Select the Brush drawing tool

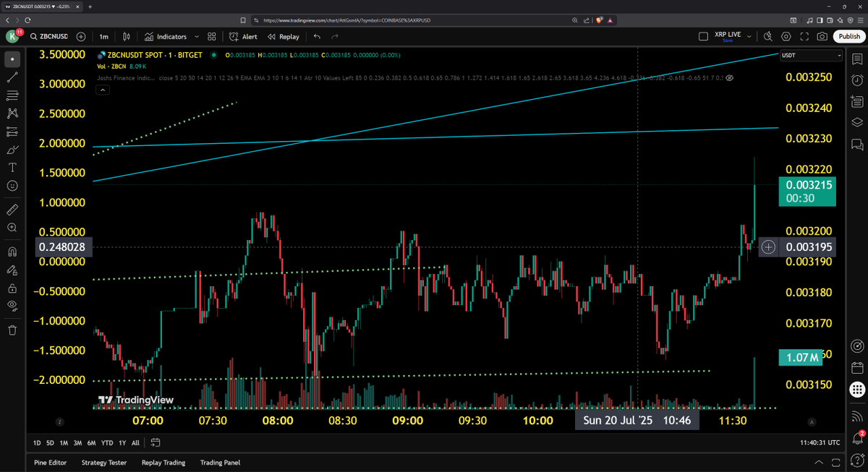tap(12, 150)
